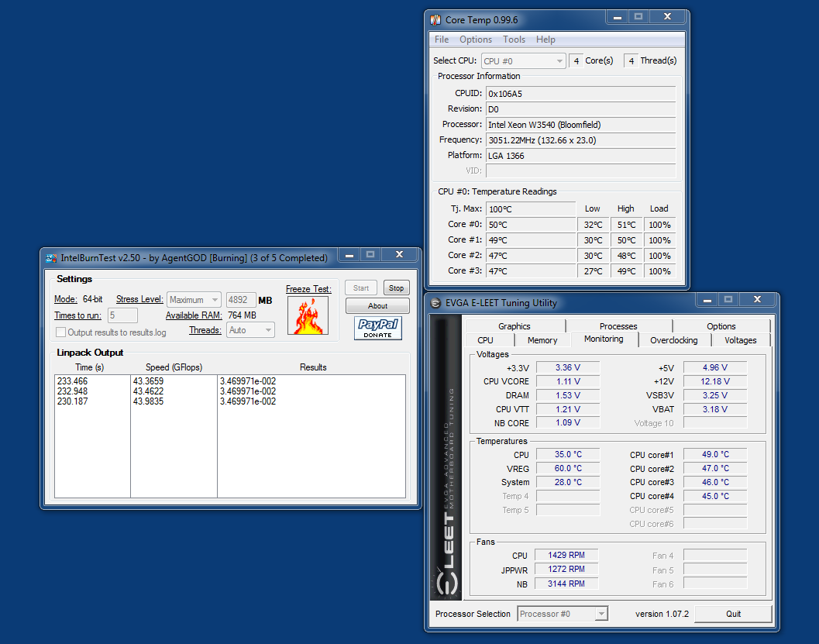Click the About button in IntelBurnTest
819x644 pixels.
tap(377, 305)
